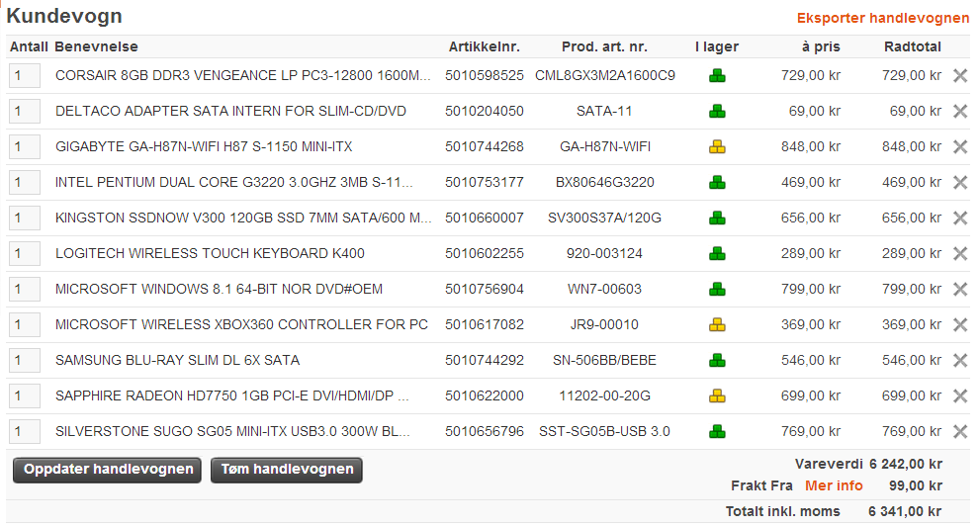Click quantity field for LOGITECH K400
Screen dimensions: 980x526
click(x=25, y=254)
